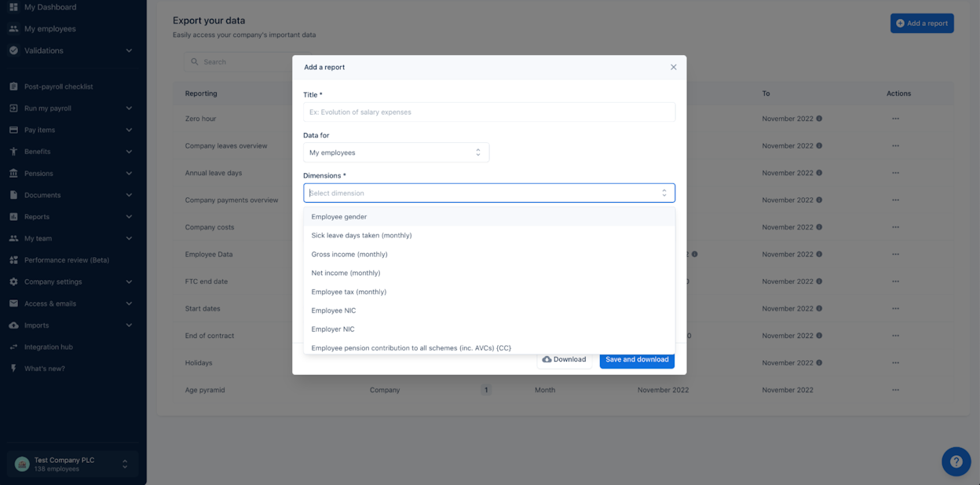Click the report Title input field

click(488, 112)
